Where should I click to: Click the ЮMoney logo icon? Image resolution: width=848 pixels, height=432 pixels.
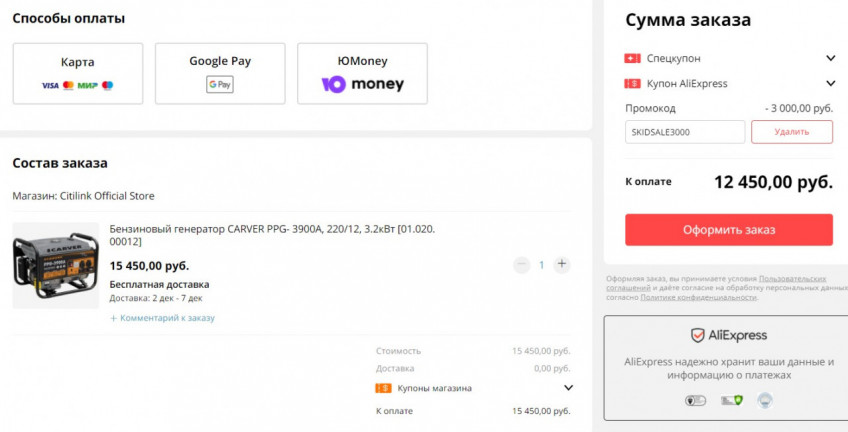(x=362, y=85)
